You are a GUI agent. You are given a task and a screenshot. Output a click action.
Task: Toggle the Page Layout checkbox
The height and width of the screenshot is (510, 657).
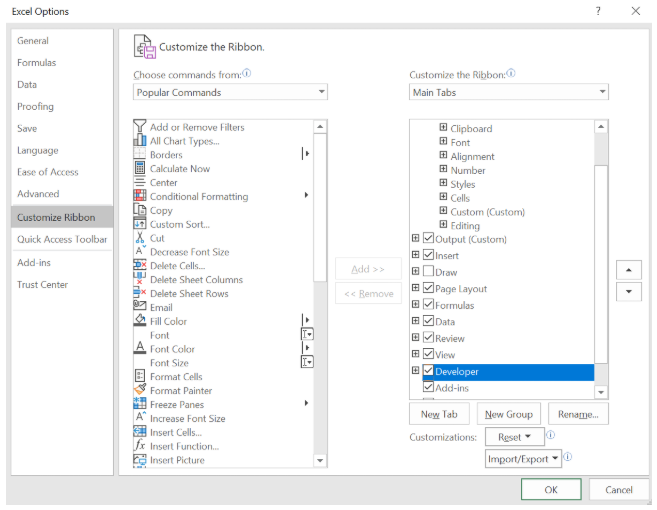(x=428, y=287)
